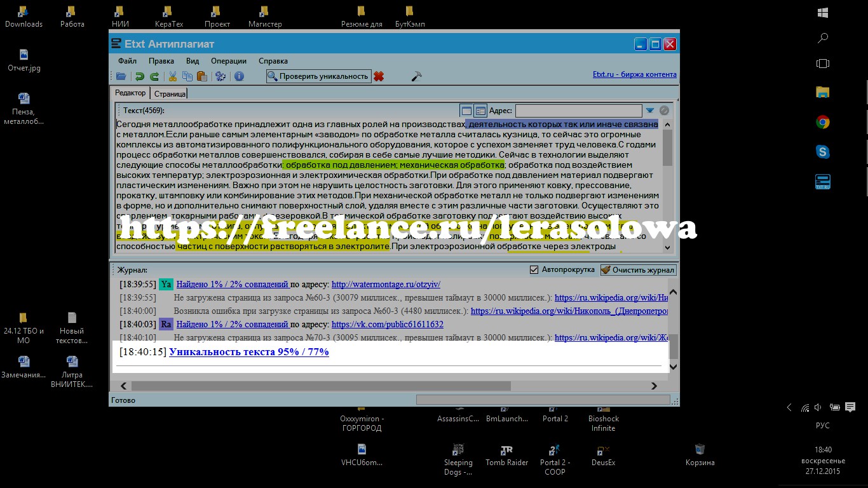Select the DeusEx desktop shortcut
Image resolution: width=868 pixels, height=488 pixels.
[603, 456]
